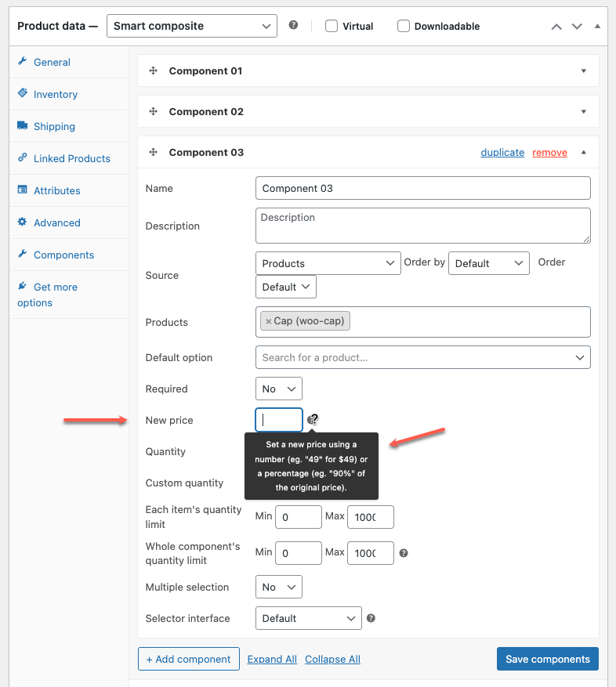This screenshot has height=687, width=616.
Task: Open the Multiple selection dropdown
Action: point(278,587)
